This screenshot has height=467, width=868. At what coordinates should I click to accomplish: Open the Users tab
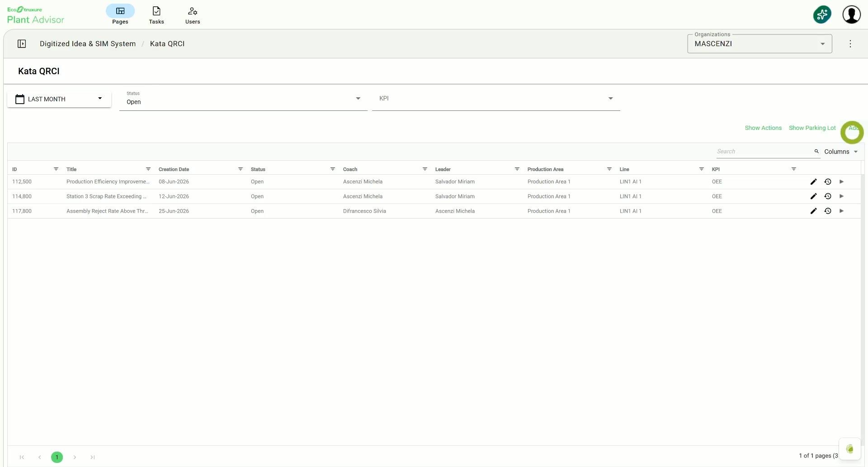pyautogui.click(x=193, y=14)
